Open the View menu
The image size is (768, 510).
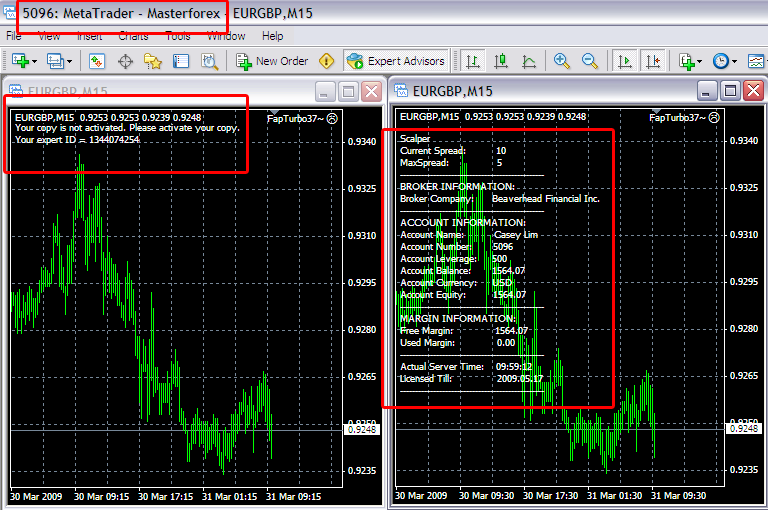(49, 36)
